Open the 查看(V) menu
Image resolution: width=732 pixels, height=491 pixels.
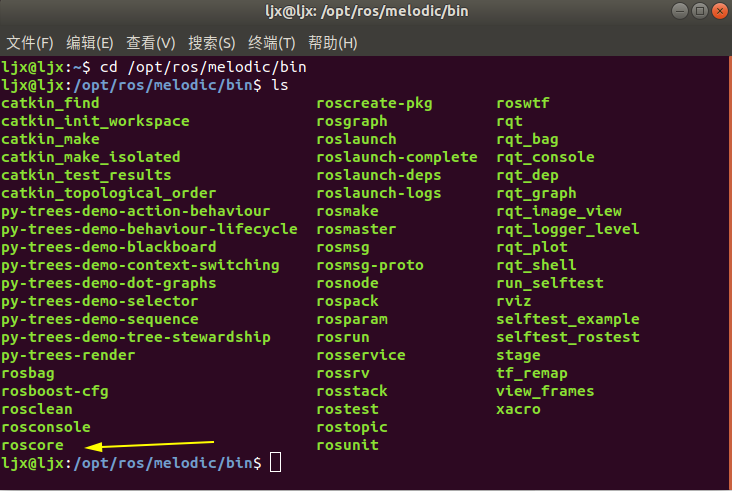pyautogui.click(x=151, y=43)
